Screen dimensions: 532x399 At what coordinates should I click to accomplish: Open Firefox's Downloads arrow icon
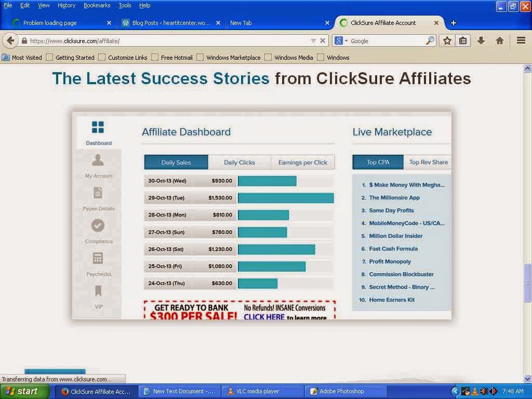tap(480, 40)
